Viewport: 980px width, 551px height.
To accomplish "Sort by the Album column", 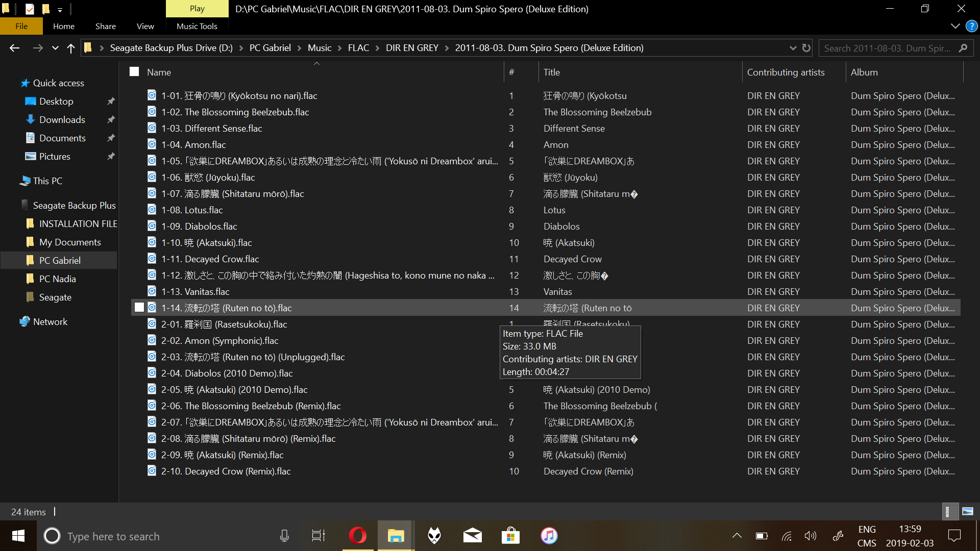I will tap(904, 72).
